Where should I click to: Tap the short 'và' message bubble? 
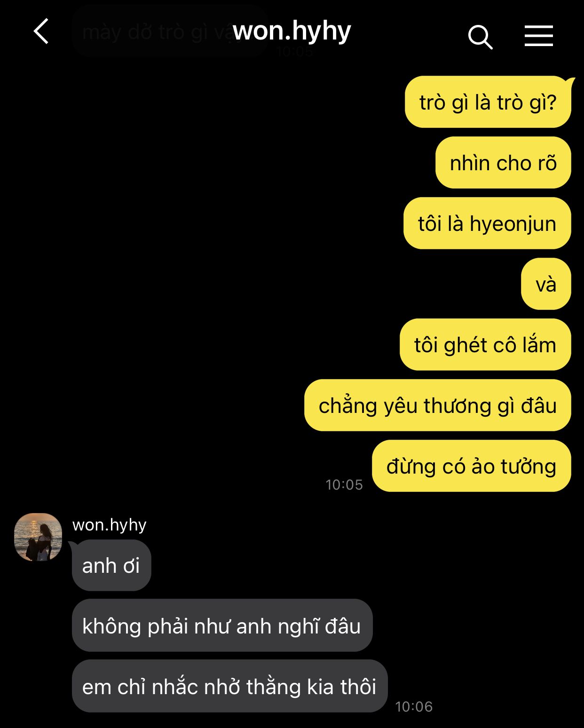pos(546,284)
